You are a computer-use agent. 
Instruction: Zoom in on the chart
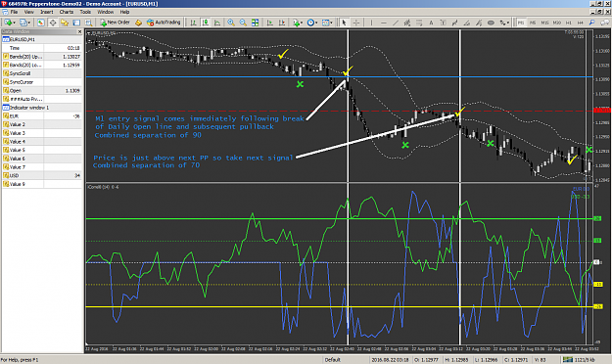[231, 23]
